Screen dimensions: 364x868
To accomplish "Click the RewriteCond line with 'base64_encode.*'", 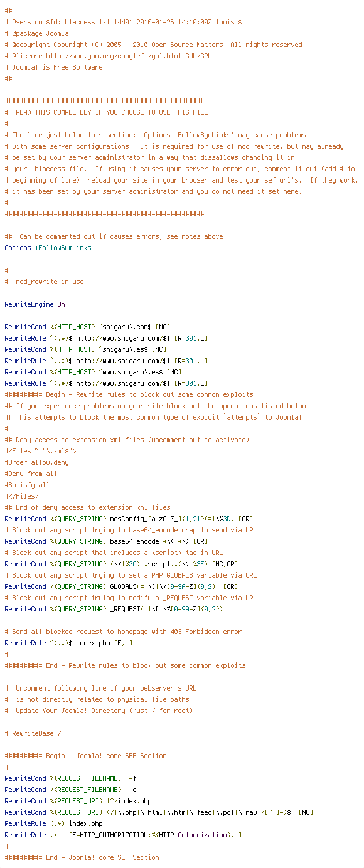I will 106,541.
